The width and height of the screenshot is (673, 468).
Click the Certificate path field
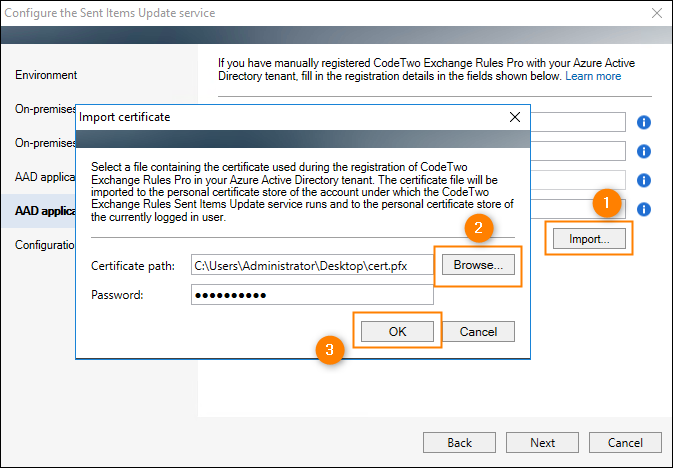point(312,265)
